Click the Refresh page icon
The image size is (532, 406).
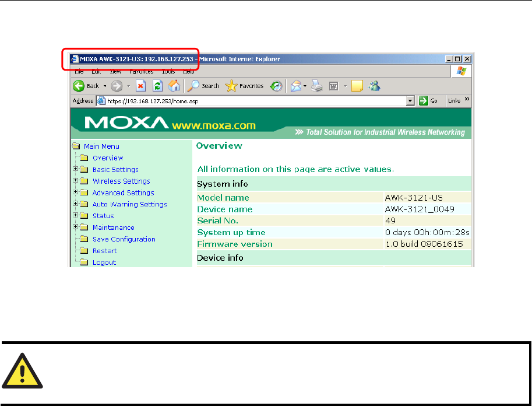(x=157, y=86)
